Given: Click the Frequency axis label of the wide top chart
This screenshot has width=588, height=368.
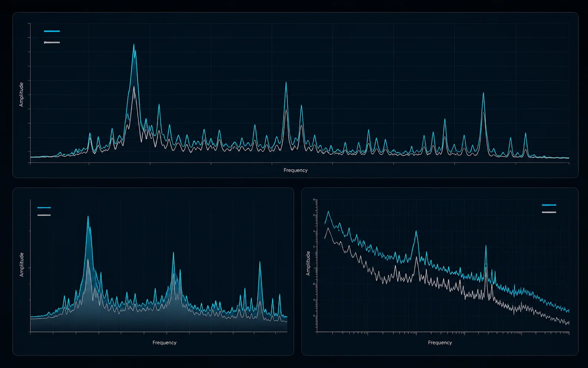Looking at the screenshot, I should pos(295,170).
